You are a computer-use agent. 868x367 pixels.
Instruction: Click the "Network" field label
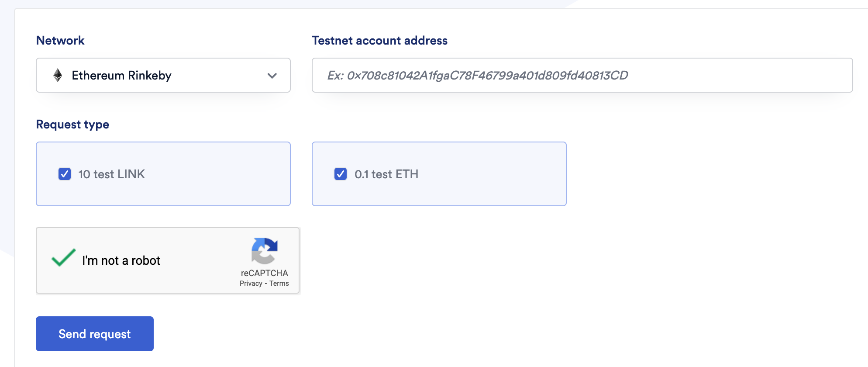[60, 41]
